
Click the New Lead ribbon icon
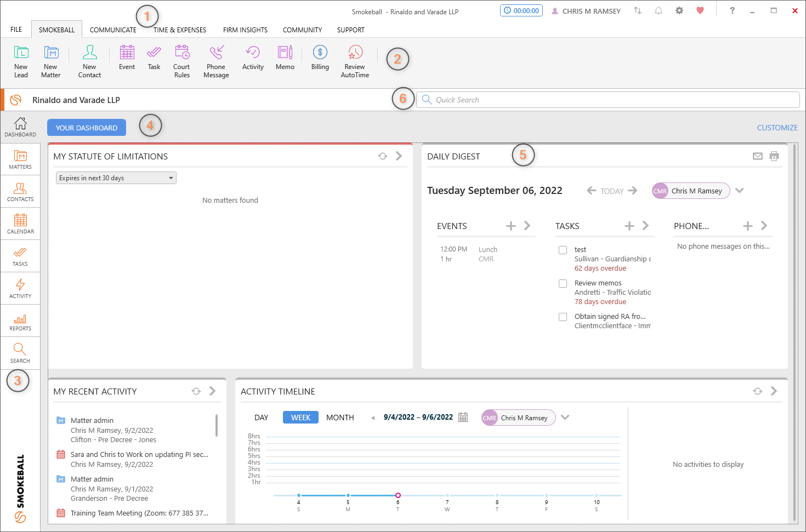pyautogui.click(x=21, y=61)
